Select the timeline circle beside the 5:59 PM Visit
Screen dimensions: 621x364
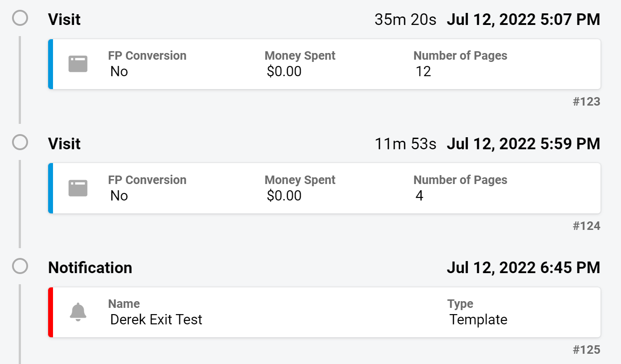coord(20,143)
